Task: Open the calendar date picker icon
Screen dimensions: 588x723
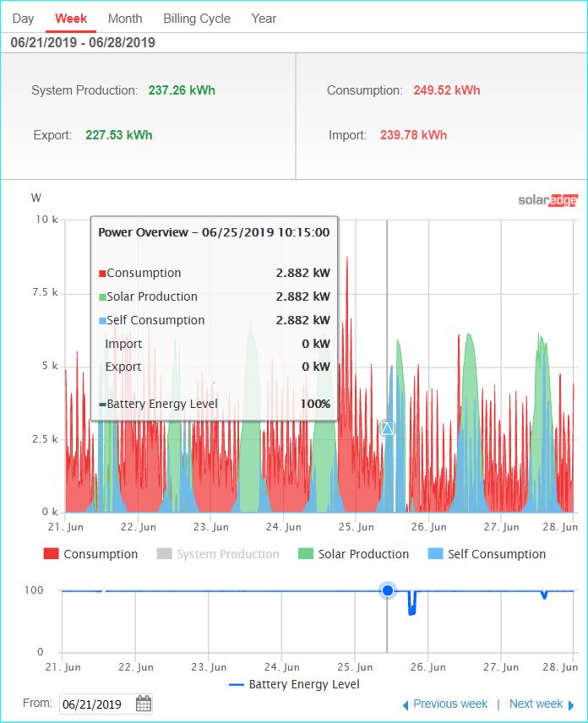Action: click(x=144, y=704)
